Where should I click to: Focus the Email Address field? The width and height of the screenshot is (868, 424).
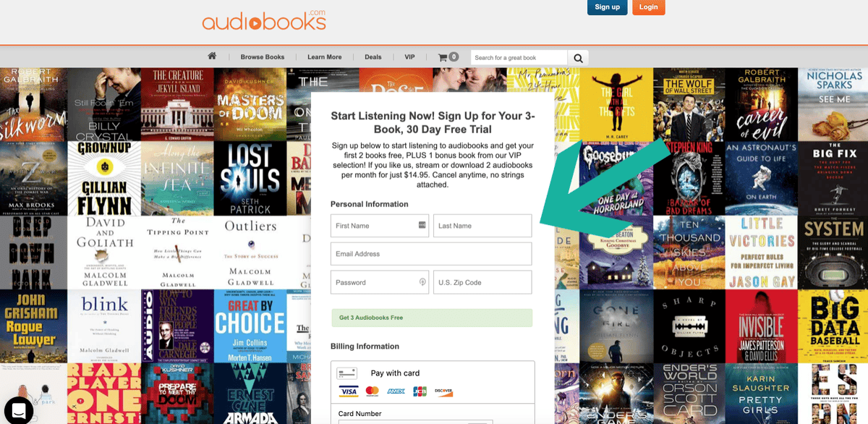[x=431, y=254]
